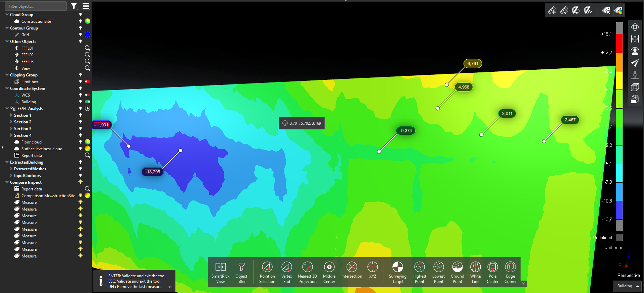The height and width of the screenshot is (293, 644).
Task: Select the Surveying Target tool
Action: pos(397,272)
